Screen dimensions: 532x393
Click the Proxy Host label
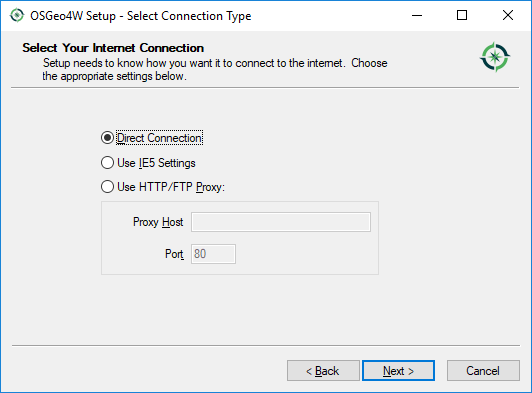coord(158,222)
